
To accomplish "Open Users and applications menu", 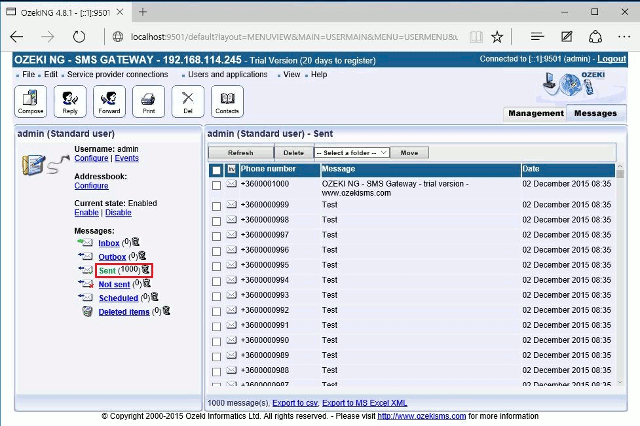I will (x=227, y=74).
